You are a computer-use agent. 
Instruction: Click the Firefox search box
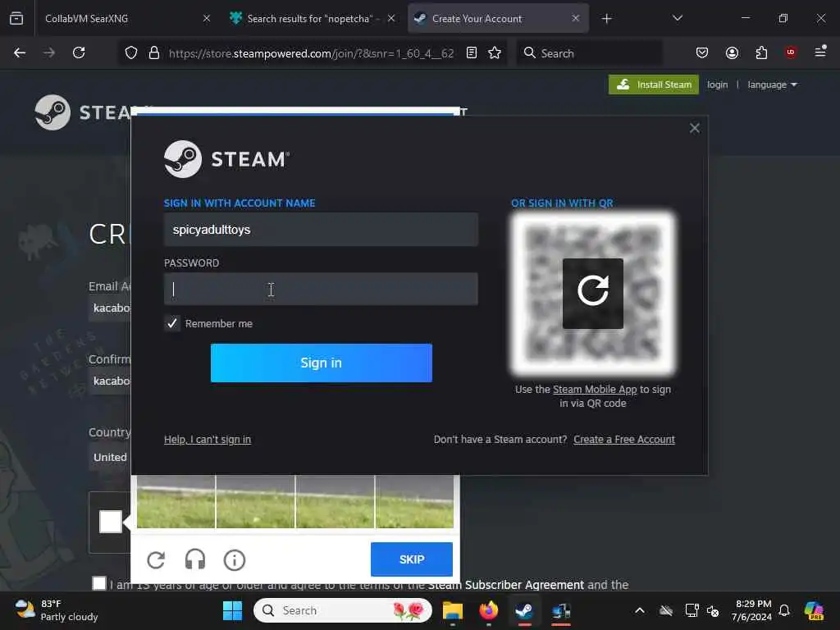click(589, 53)
